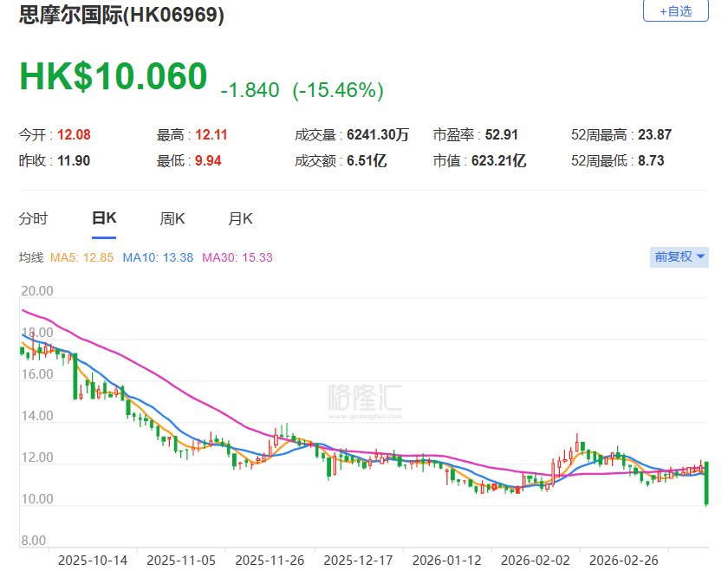
Task: Click the 2026-02-26 date axis label
Action: point(623,561)
